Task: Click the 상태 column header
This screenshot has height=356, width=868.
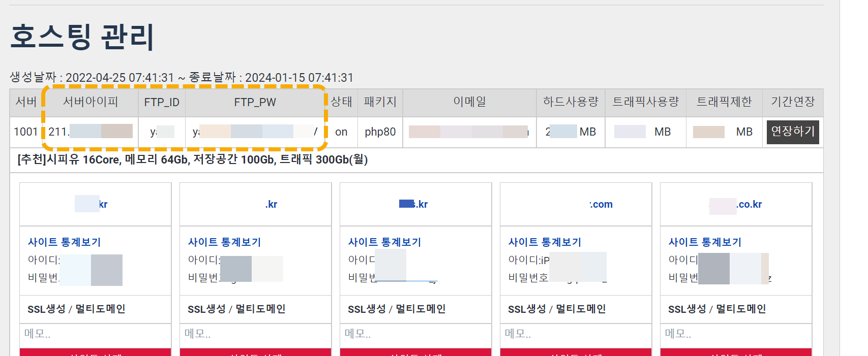Action: click(x=341, y=102)
